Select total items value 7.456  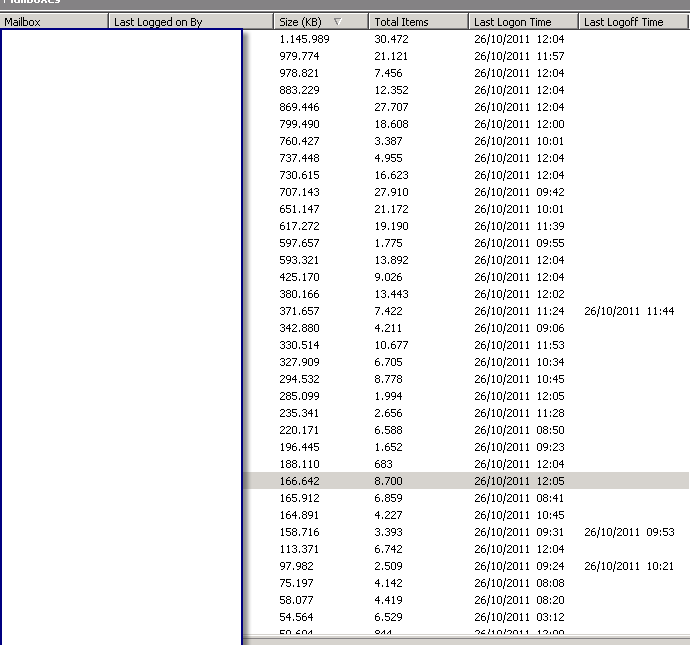[388, 73]
